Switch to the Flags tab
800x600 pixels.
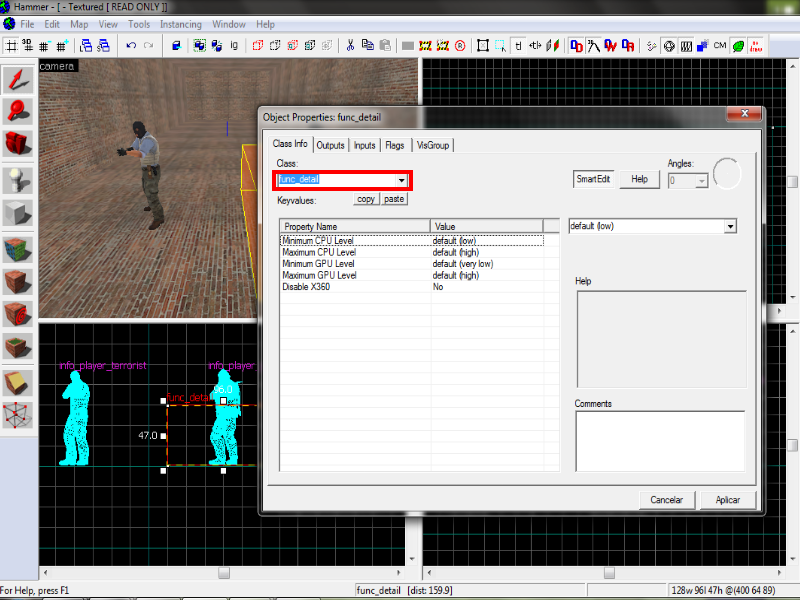click(394, 145)
